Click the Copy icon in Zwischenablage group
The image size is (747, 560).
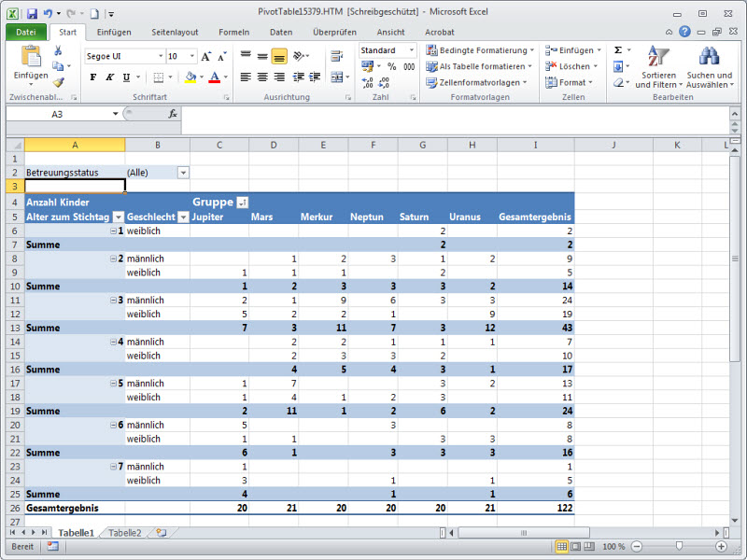coord(58,66)
